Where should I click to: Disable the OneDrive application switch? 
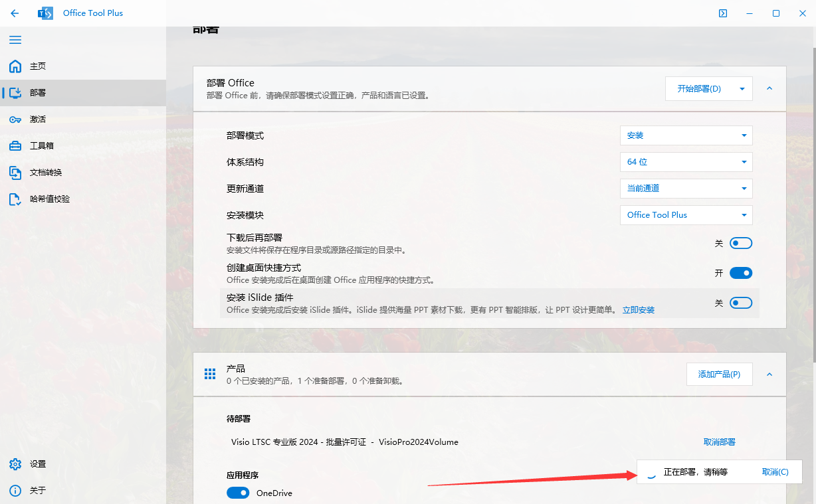(238, 493)
